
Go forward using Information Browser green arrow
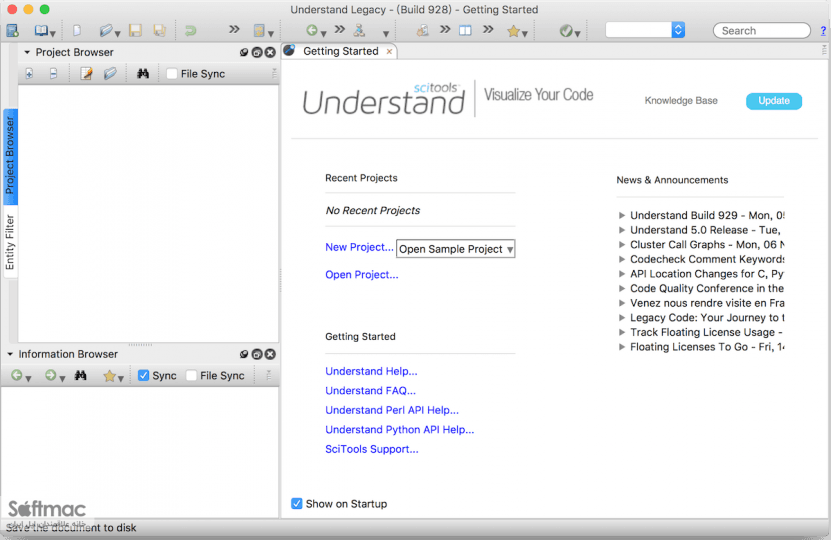(x=50, y=376)
